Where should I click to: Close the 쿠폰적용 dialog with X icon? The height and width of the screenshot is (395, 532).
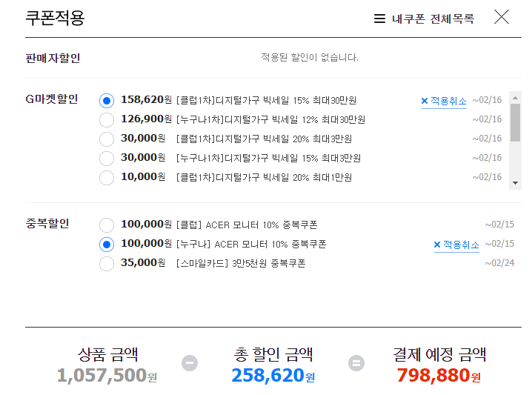(x=502, y=16)
